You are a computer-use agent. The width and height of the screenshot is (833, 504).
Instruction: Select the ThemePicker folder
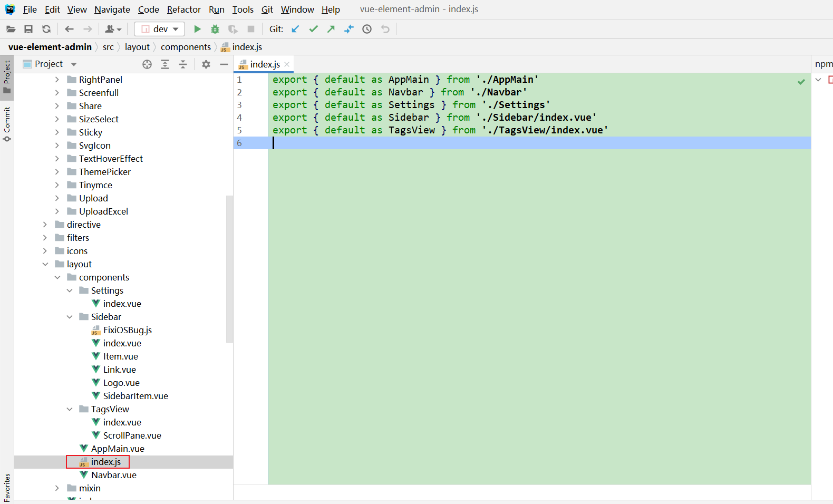pos(104,172)
